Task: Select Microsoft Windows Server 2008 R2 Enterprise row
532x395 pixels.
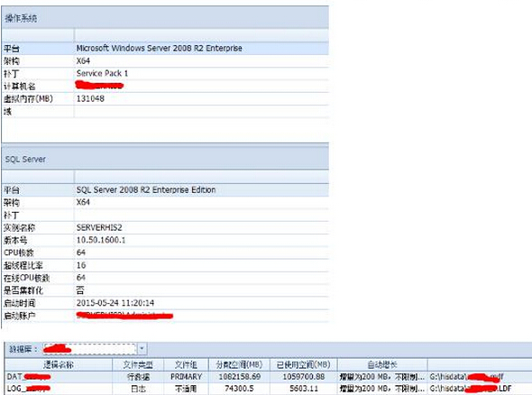Action: (165, 48)
